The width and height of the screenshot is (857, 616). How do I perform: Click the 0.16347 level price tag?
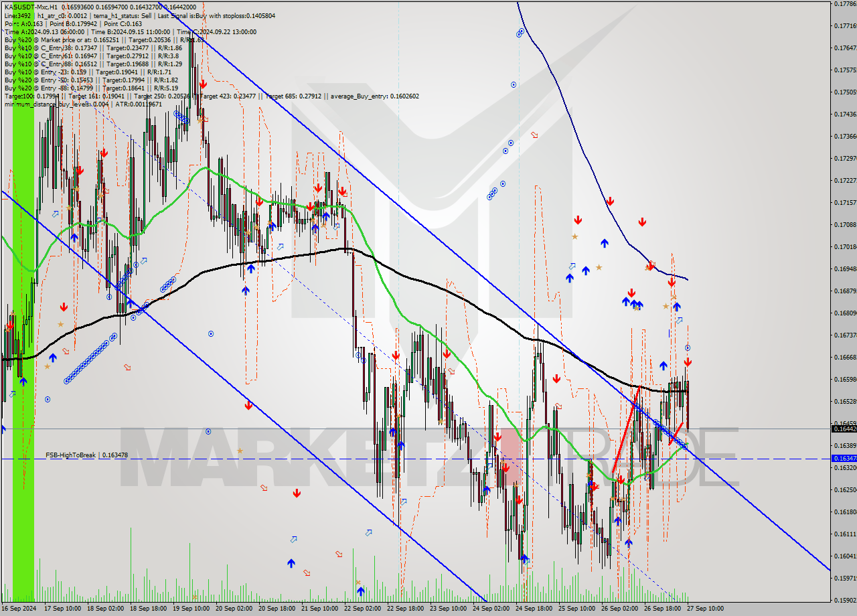[x=843, y=459]
